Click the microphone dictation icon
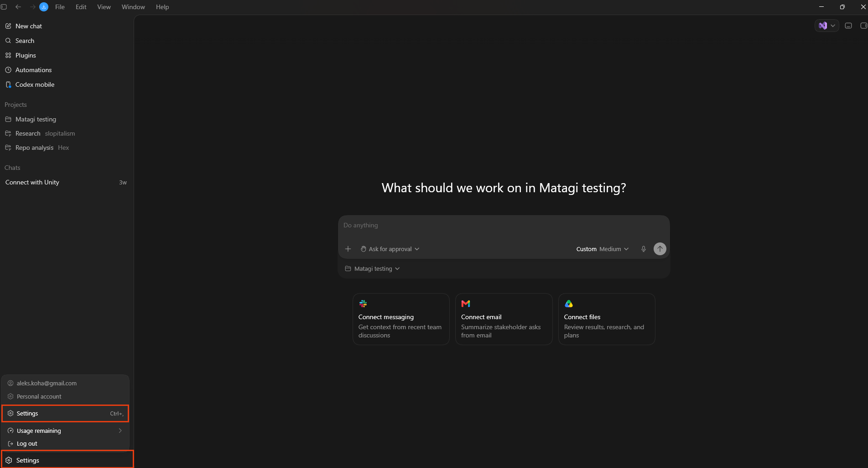The image size is (868, 468). [644, 249]
